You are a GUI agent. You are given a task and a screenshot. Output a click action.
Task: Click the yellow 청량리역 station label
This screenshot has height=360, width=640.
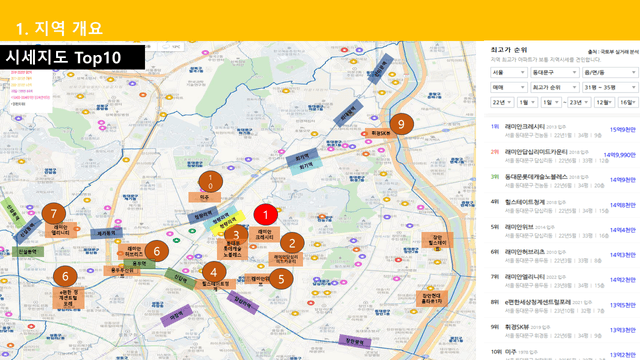point(228,224)
